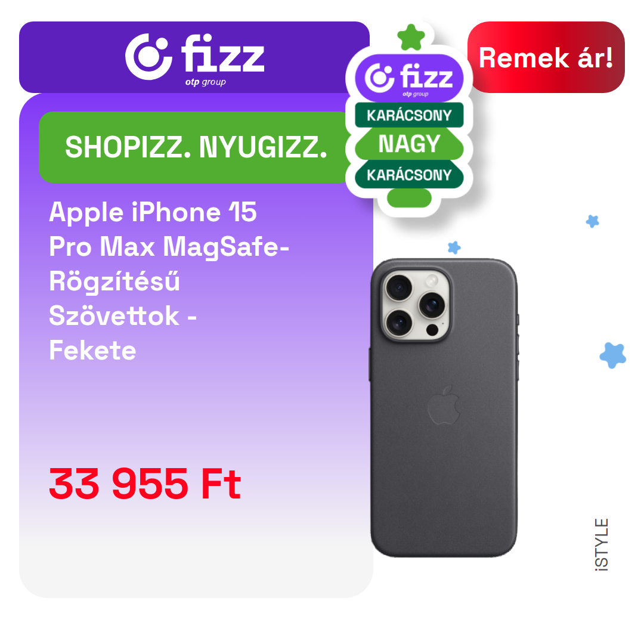
Task: Click the fizz logo on Christmas tree badge
Action: (x=409, y=78)
